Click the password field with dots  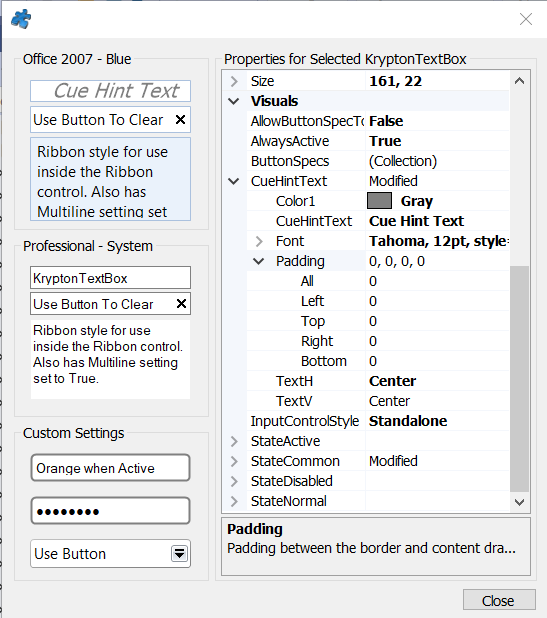110,511
